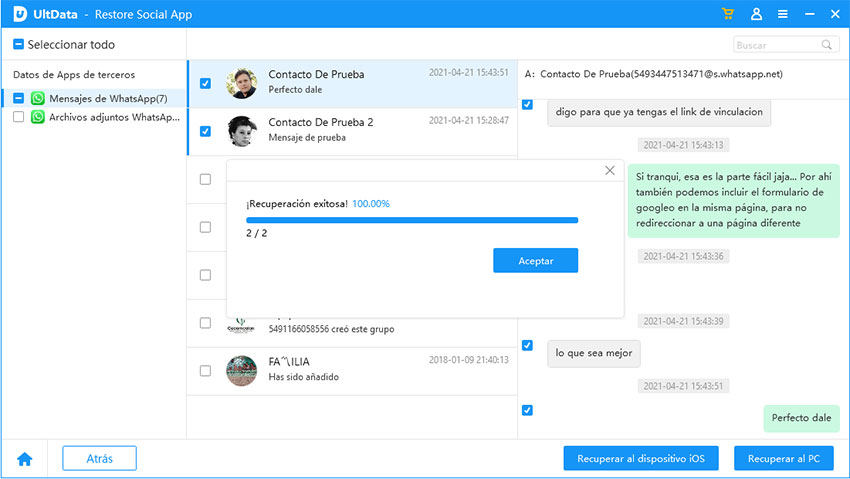
Task: Click the 'lo que sea mejor' message bubble
Action: pyautogui.click(x=594, y=353)
